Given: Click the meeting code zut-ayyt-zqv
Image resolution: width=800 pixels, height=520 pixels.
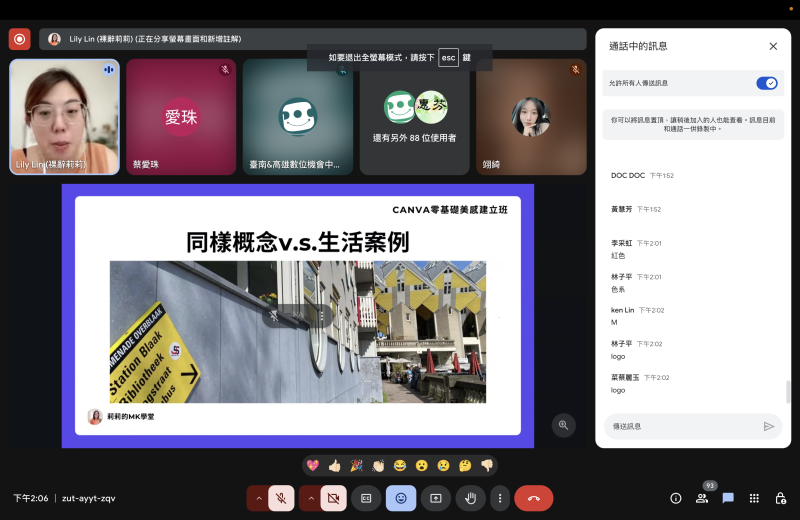Looking at the screenshot, I should click(89, 499).
